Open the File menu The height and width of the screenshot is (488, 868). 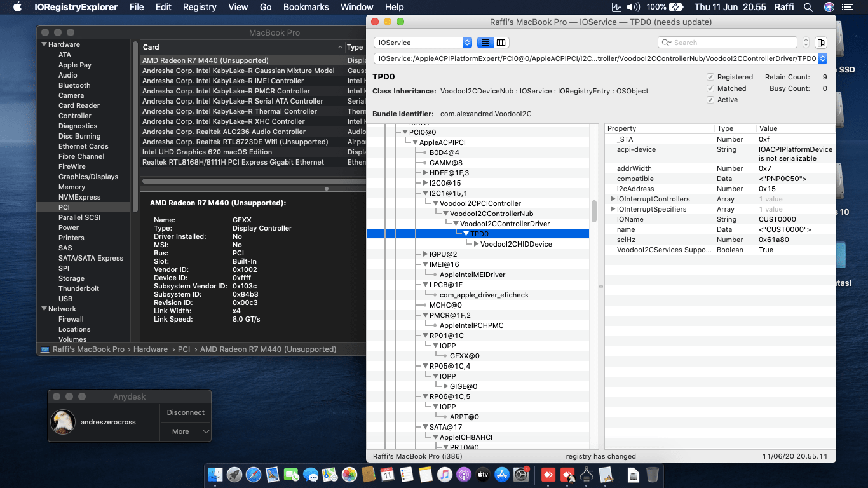pos(137,7)
